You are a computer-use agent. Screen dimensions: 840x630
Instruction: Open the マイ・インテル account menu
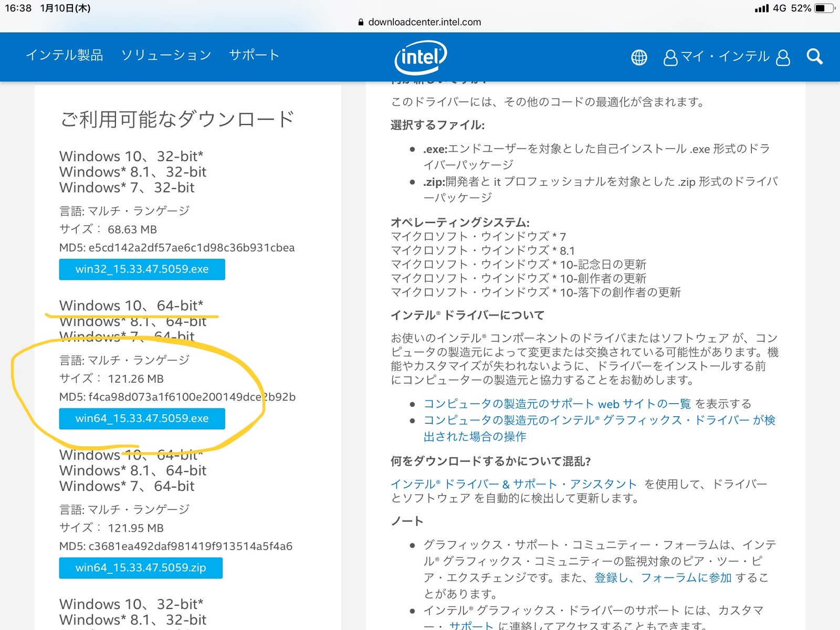click(725, 57)
